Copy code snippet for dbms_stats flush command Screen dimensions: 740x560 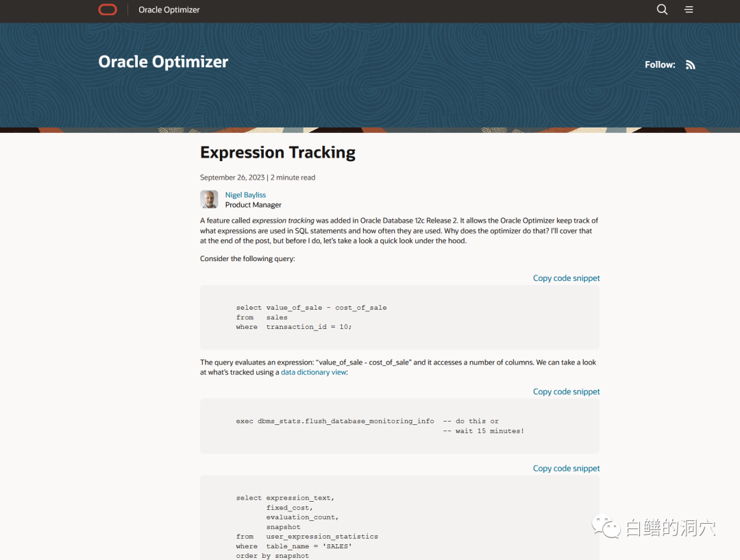tap(567, 391)
